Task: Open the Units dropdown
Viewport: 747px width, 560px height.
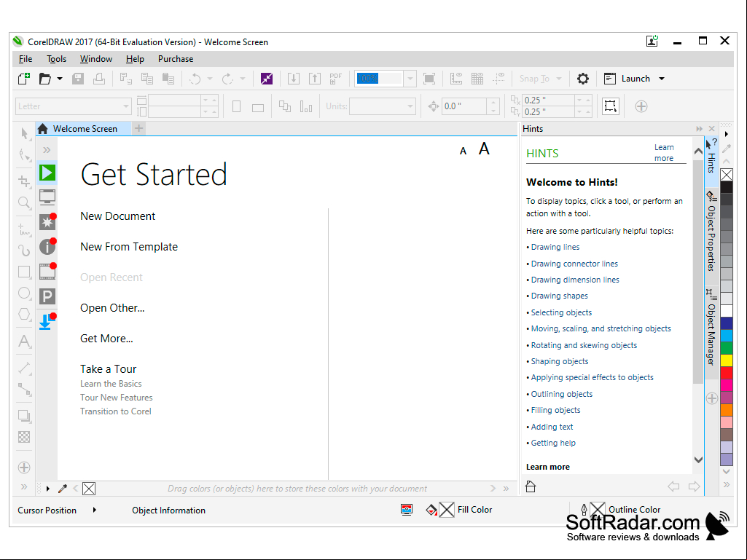Action: [410, 106]
